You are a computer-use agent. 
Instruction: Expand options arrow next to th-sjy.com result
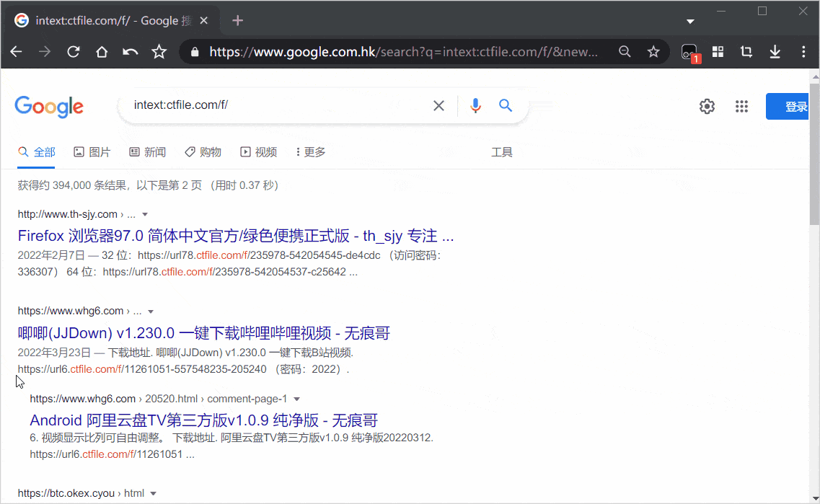pos(145,215)
